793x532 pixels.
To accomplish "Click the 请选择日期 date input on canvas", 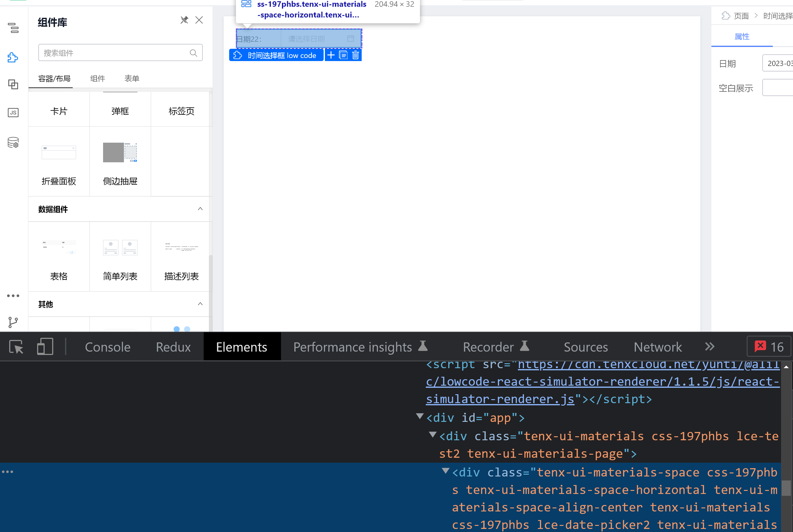I will pos(321,39).
